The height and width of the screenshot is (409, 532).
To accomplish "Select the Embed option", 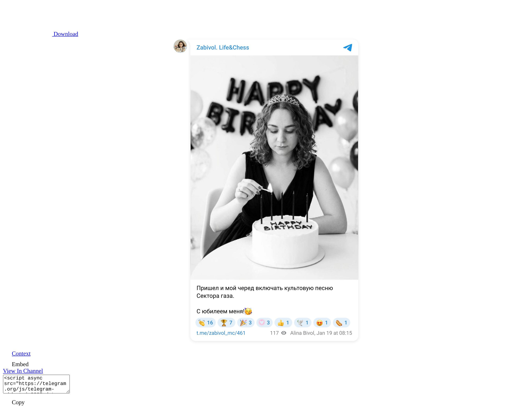I will (20, 364).
